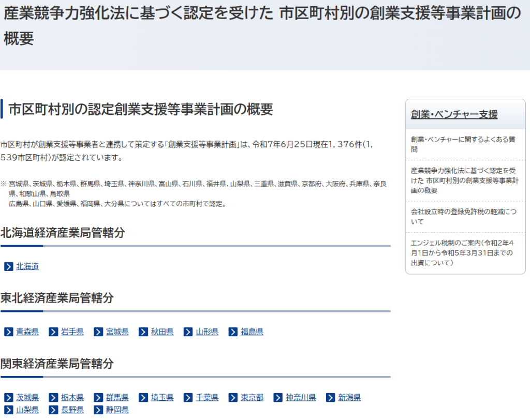The image size is (530, 420).
Task: Click the 関東経済産業局管轄分 heading
Action: click(x=57, y=364)
